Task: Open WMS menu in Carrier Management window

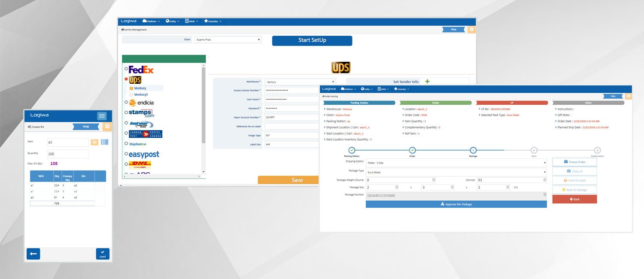Action: tap(192, 21)
